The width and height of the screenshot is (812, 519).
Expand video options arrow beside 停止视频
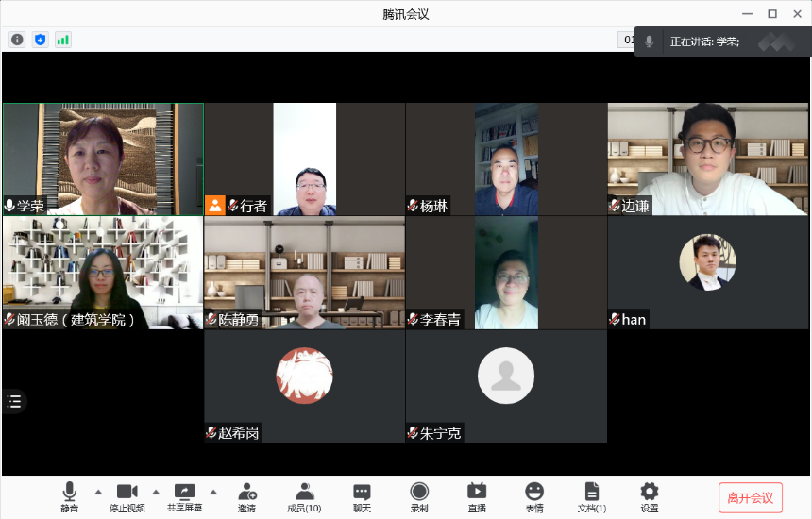[156, 492]
